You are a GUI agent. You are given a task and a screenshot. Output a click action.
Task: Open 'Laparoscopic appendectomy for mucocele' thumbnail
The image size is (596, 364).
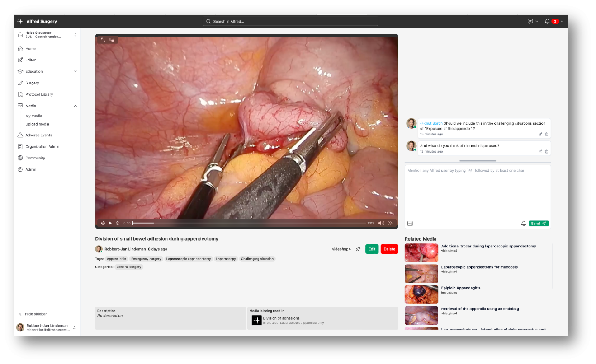pos(421,274)
